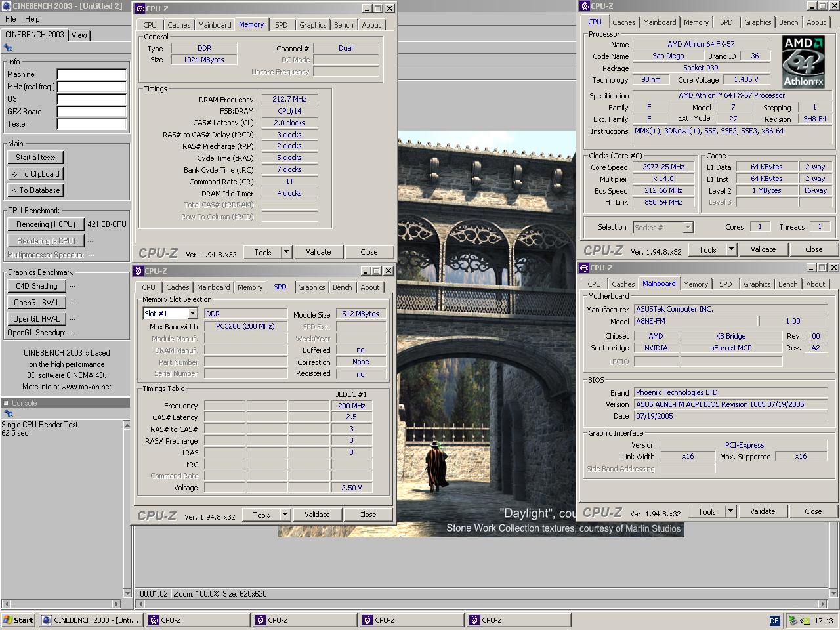The height and width of the screenshot is (630, 840).
Task: Click the Tester input field
Action: (92, 124)
